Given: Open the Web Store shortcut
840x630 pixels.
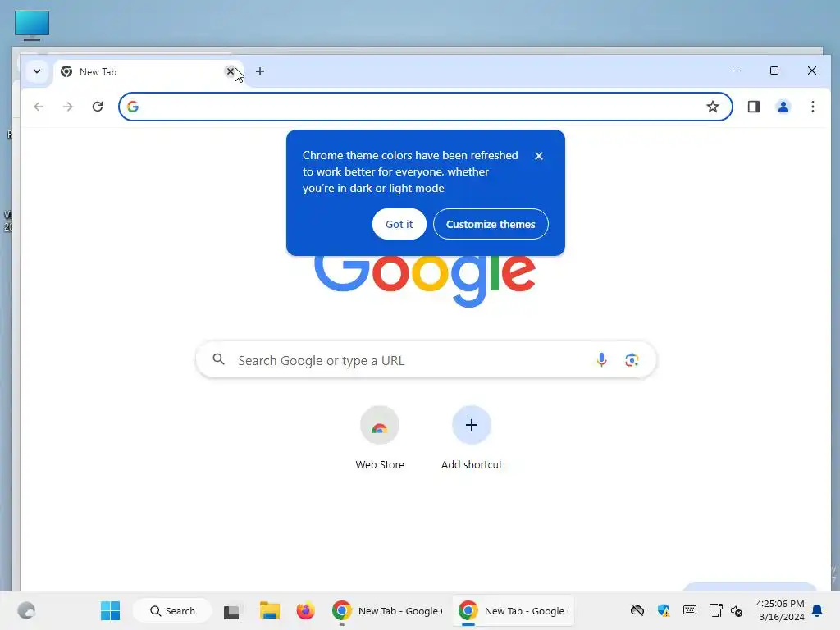Looking at the screenshot, I should [x=380, y=438].
